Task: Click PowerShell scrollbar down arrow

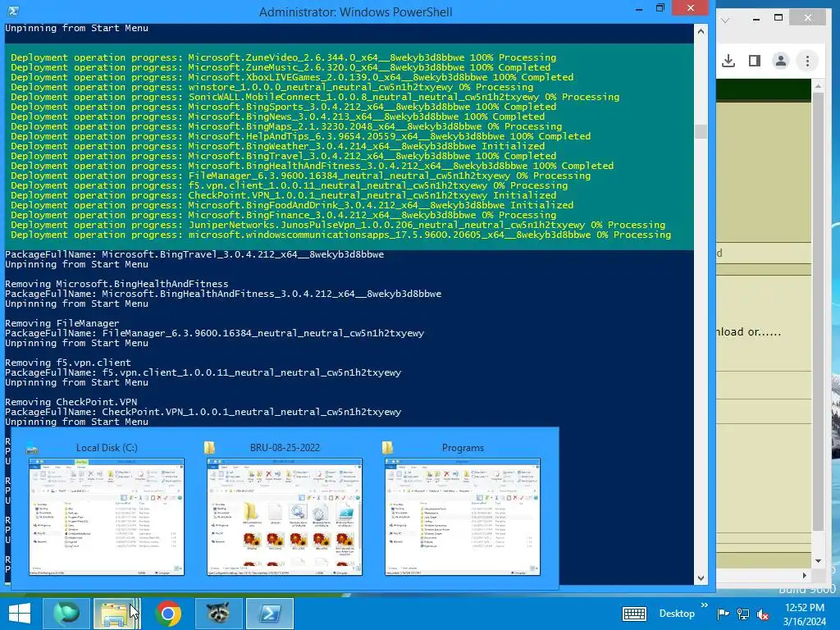Action: tap(701, 578)
